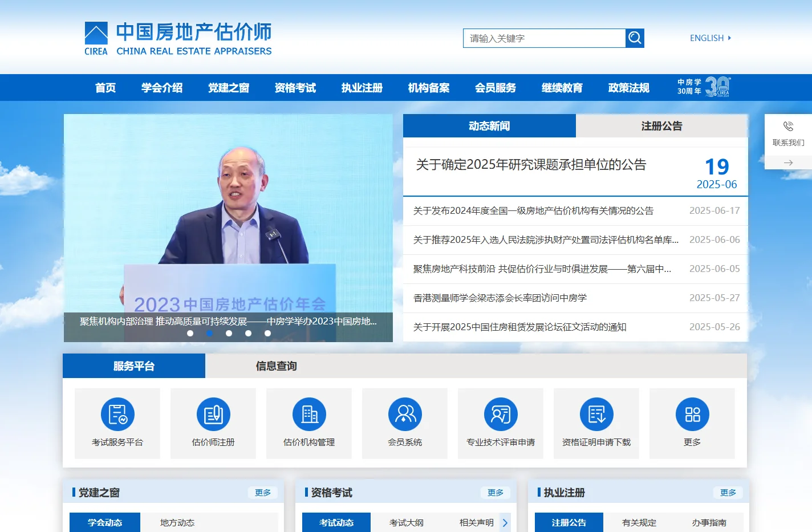Click the 联系我们 phone icon
Image resolution: width=812 pixels, height=532 pixels.
[788, 127]
